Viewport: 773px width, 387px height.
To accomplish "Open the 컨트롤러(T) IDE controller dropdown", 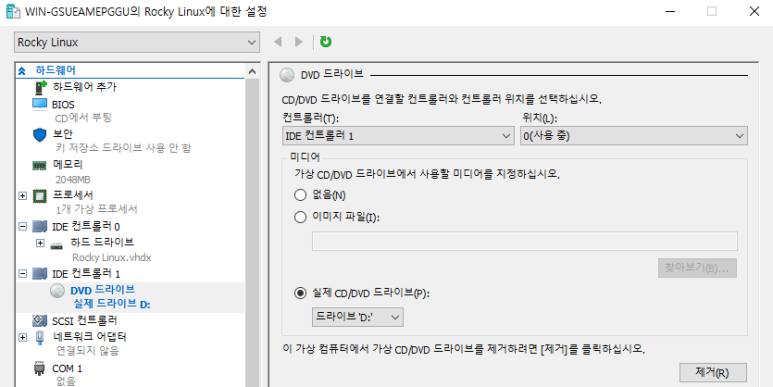I will [398, 136].
